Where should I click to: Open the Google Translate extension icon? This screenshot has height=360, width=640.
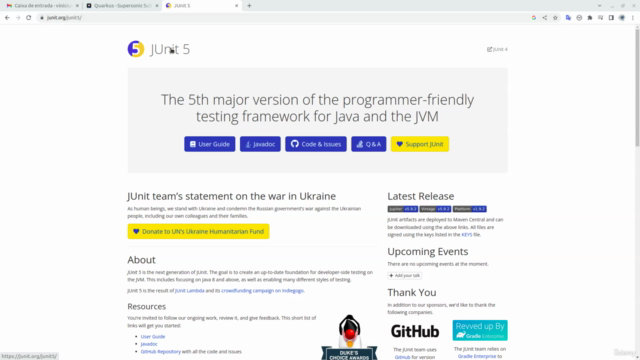(x=568, y=18)
